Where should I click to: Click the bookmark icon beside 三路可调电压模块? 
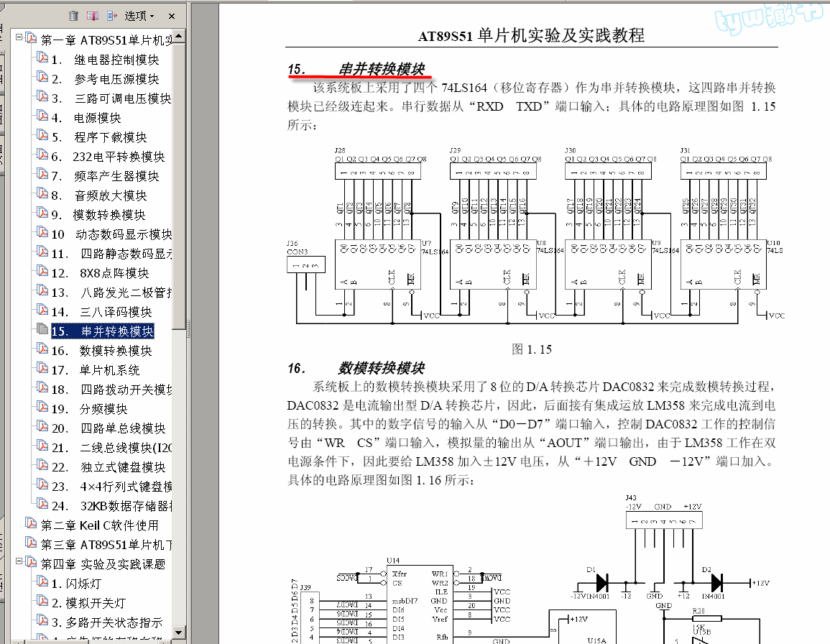coord(42,96)
